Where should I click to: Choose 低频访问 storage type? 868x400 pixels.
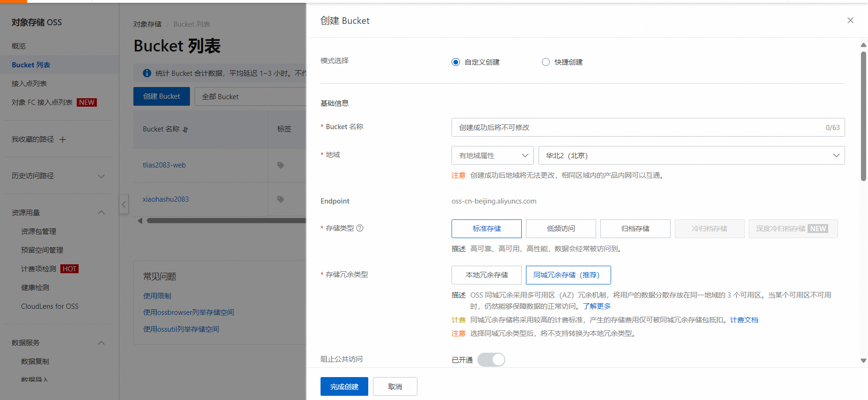pyautogui.click(x=561, y=229)
